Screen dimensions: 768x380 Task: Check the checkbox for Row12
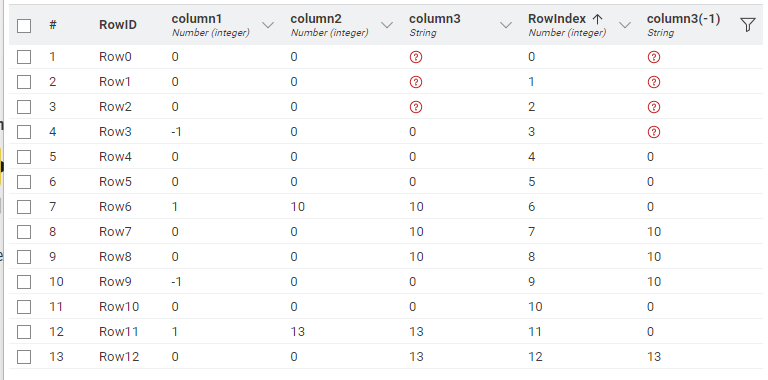pos(24,356)
